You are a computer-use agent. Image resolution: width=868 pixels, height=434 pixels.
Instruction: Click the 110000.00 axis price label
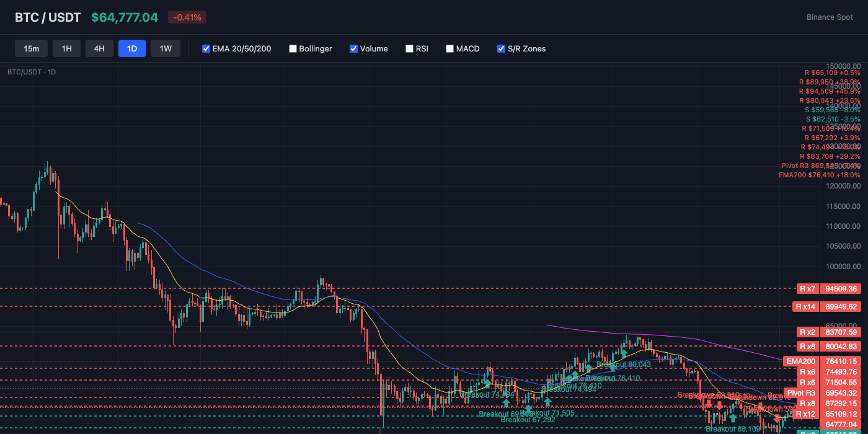click(x=843, y=226)
